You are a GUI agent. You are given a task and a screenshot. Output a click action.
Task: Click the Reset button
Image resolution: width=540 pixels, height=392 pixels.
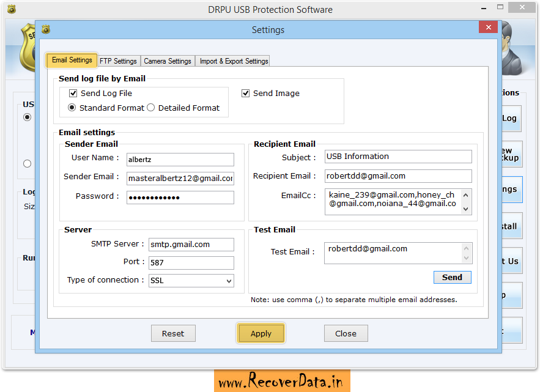(x=173, y=333)
